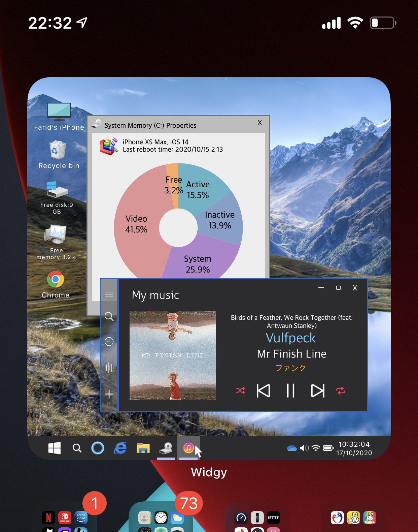The width and height of the screenshot is (418, 532).
Task: Open the hamburger menu in My music
Action: 109,295
